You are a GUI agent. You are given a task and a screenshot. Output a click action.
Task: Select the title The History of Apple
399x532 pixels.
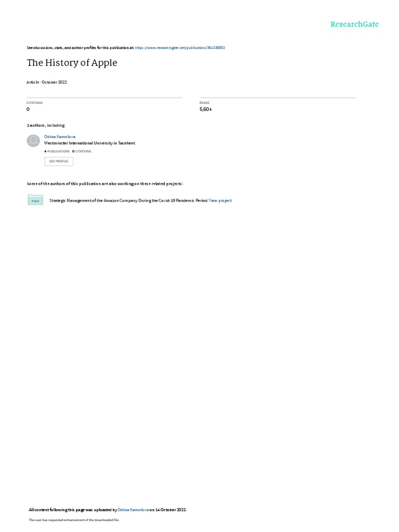tap(72, 63)
